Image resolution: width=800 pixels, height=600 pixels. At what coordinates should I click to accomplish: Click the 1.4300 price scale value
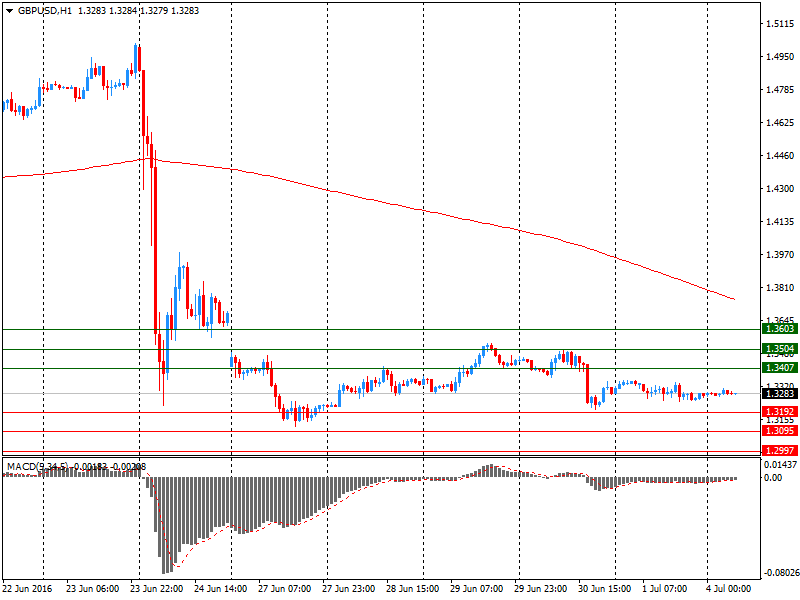click(x=780, y=189)
